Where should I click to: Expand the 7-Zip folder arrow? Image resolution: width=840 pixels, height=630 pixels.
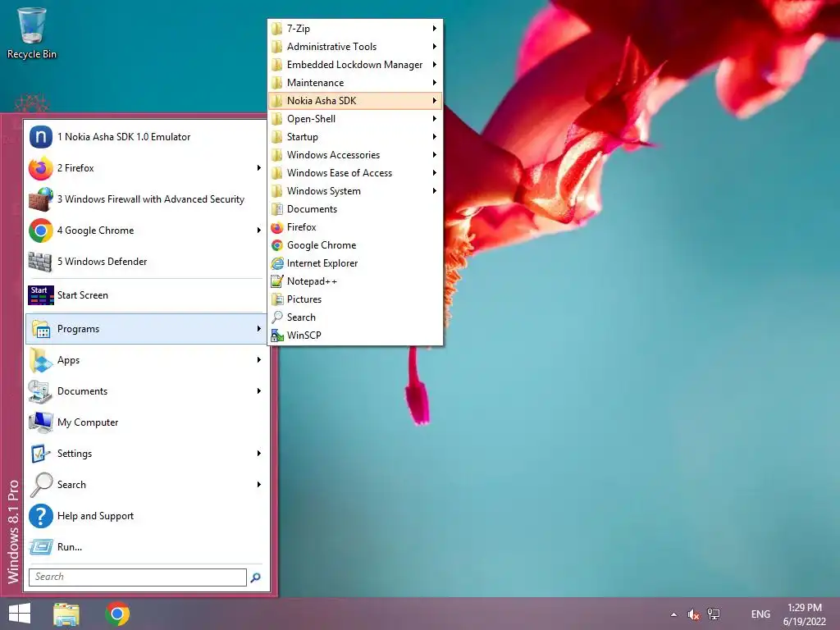click(435, 29)
